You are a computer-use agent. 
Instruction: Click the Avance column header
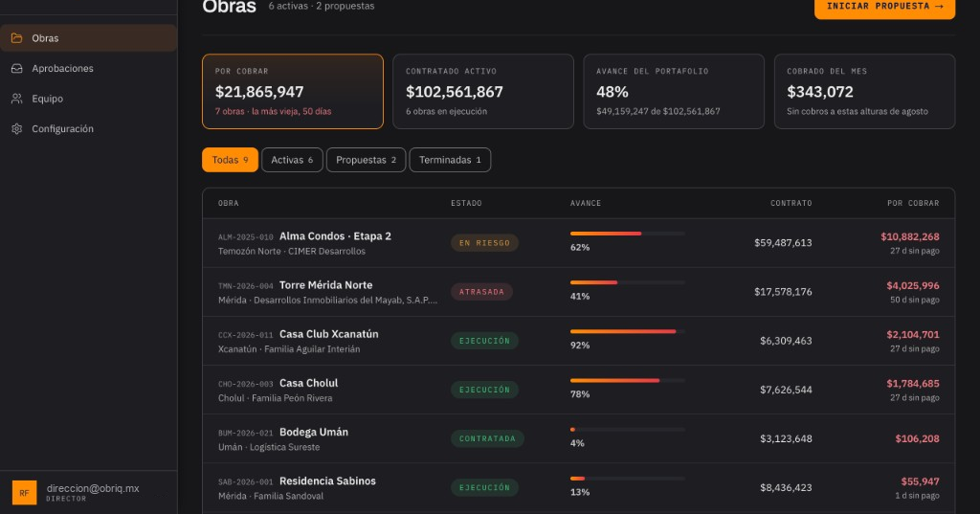click(586, 203)
